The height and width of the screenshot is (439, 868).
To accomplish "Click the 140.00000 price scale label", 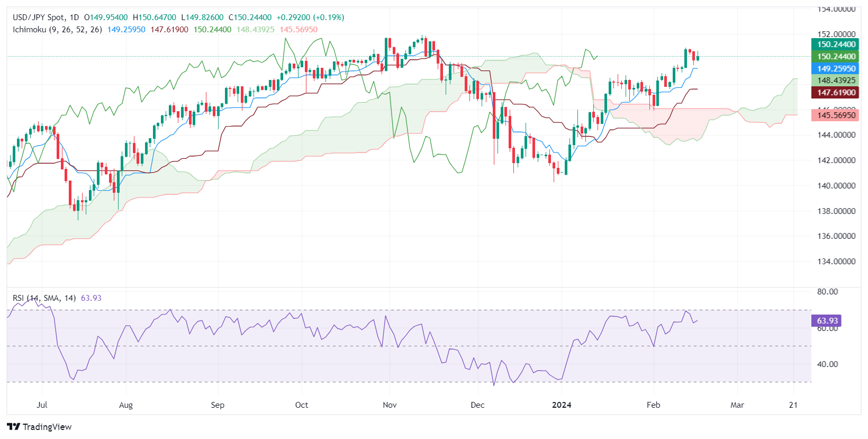I will click(x=836, y=186).
